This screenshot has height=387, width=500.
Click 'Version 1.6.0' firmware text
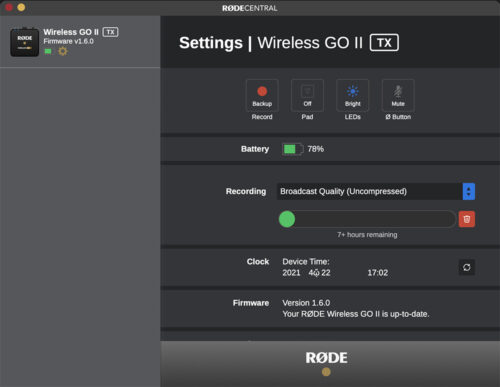click(306, 303)
